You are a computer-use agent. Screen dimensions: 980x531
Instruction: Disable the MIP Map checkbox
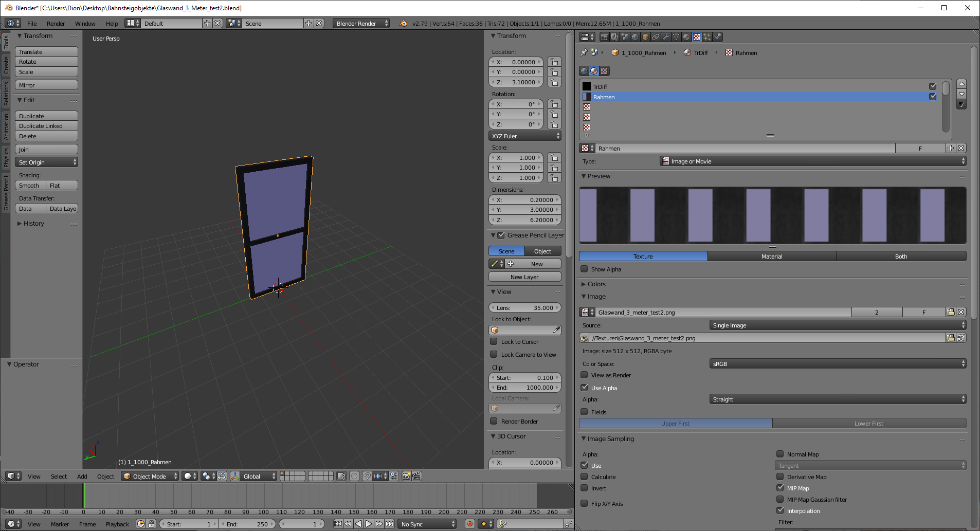pos(780,488)
